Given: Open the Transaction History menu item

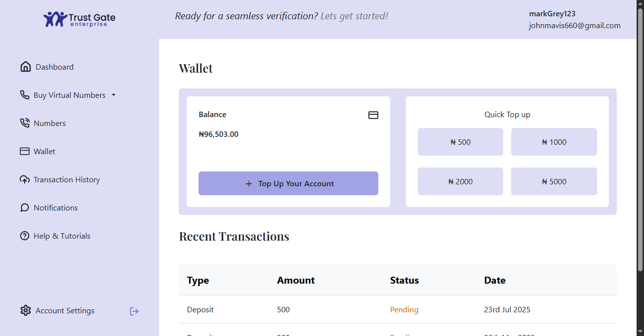Looking at the screenshot, I should 67,179.
